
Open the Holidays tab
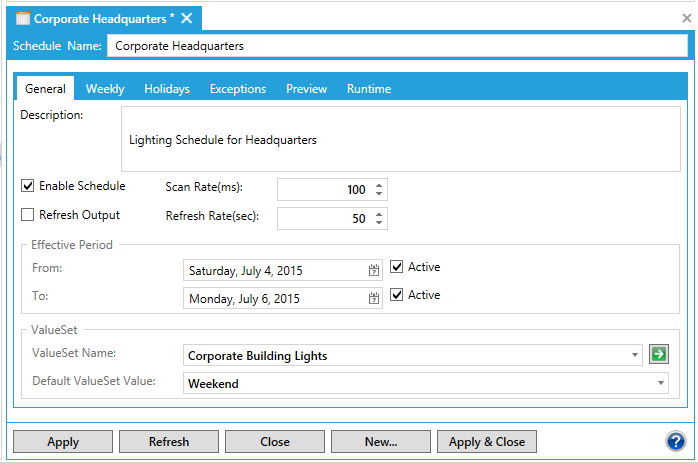pyautogui.click(x=167, y=89)
